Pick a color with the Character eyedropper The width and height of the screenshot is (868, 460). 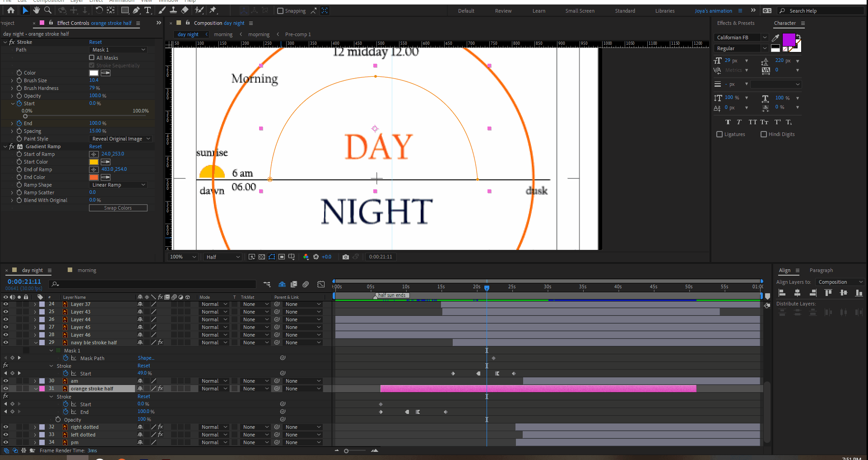pos(775,38)
